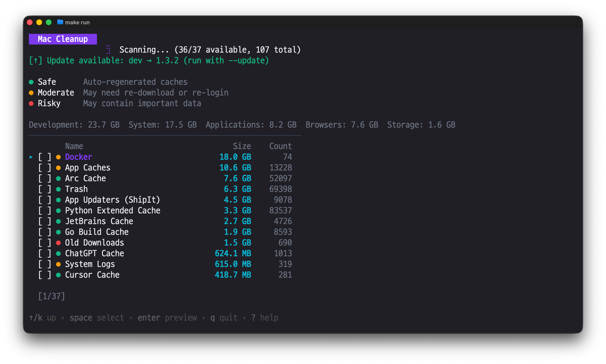Click the orange dot beside System Logs
606x364 pixels.
(58, 264)
